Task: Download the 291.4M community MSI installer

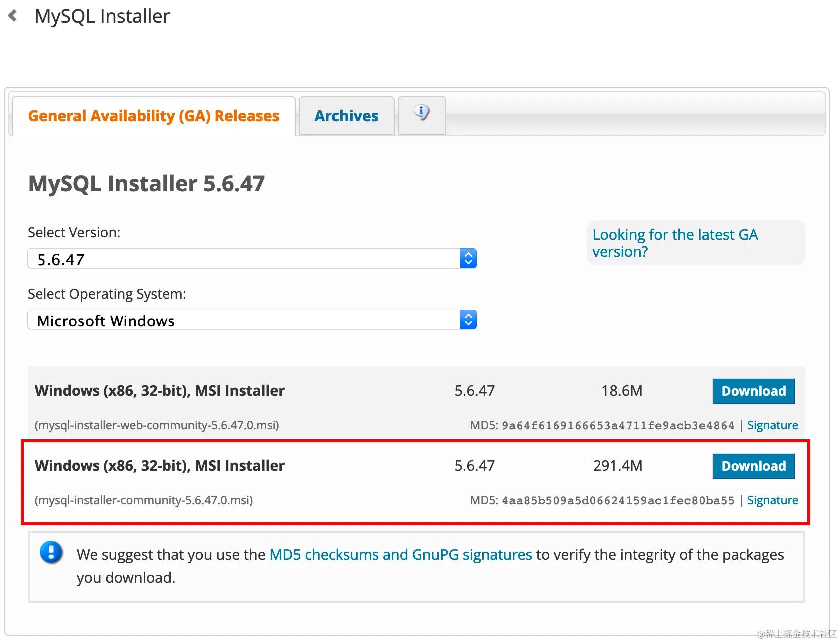Action: tap(753, 466)
